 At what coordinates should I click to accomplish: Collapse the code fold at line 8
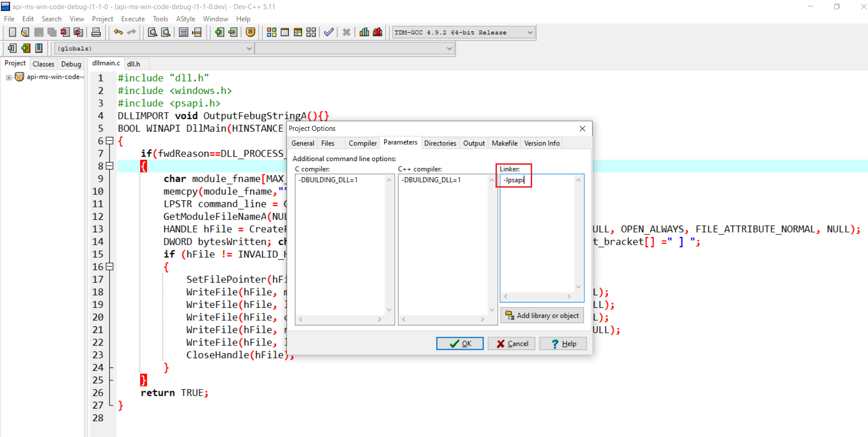[x=109, y=166]
